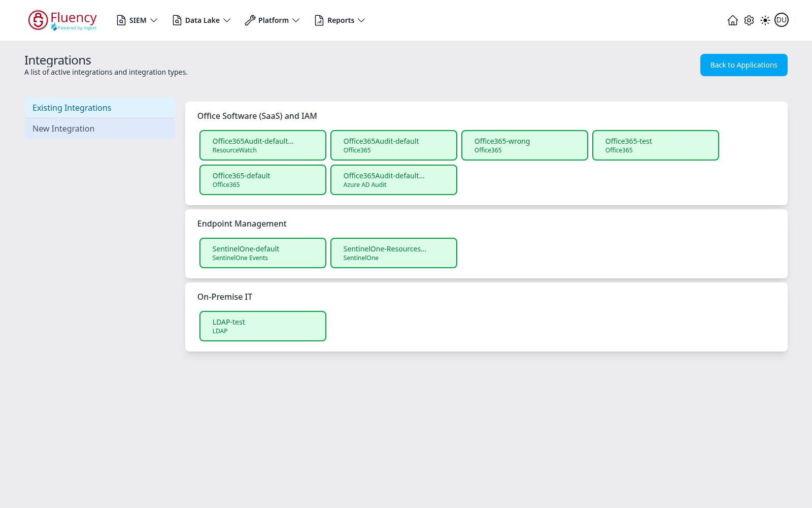Go to Home via house icon
The width and height of the screenshot is (812, 508).
point(733,20)
